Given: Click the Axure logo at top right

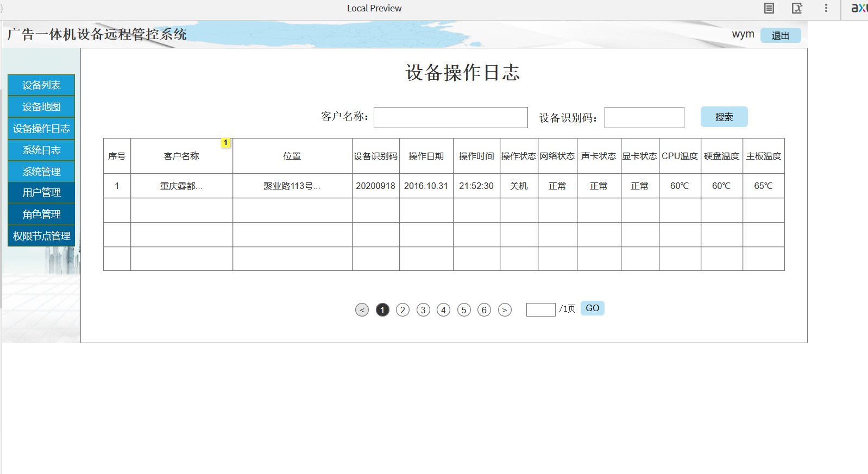Looking at the screenshot, I should coord(859,8).
